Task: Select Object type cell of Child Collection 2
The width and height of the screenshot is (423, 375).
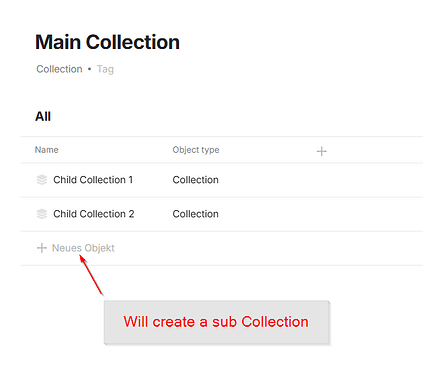Action: [x=196, y=214]
